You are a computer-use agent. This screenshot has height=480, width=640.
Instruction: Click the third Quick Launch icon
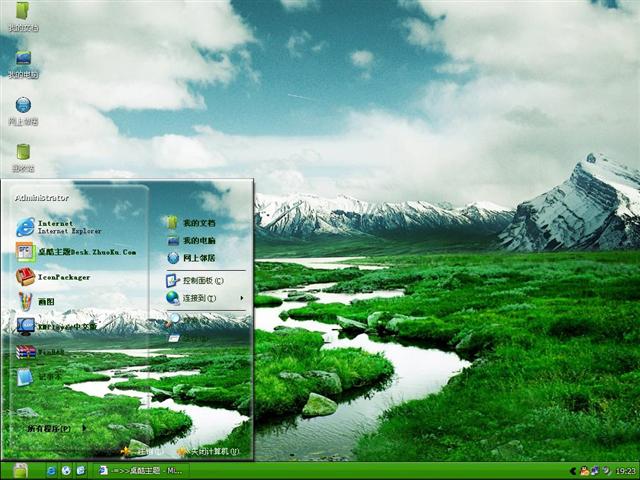[x=81, y=471]
